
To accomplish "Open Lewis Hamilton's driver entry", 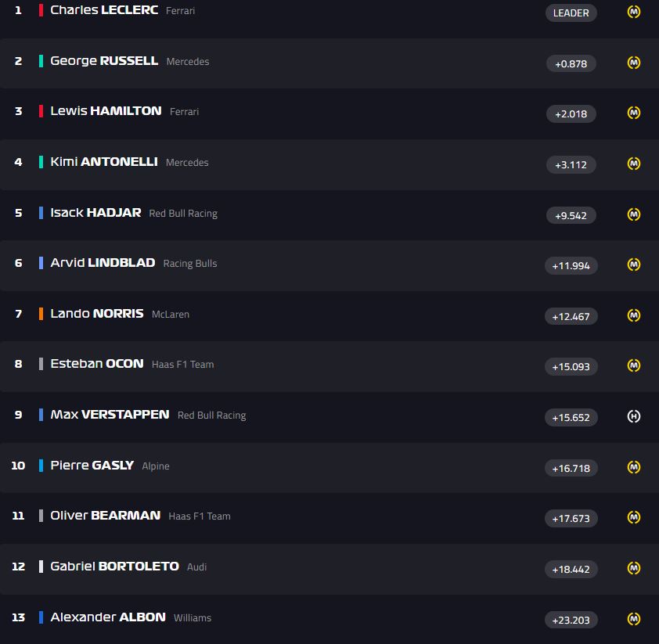I will (106, 111).
